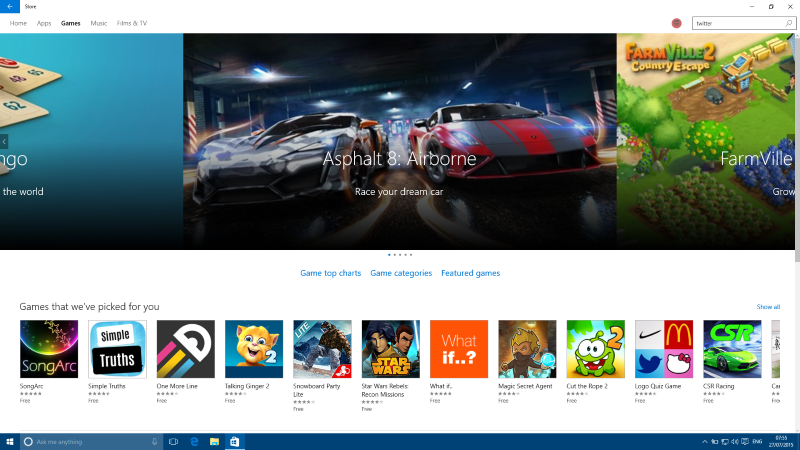800x450 pixels.
Task: Open the Snowboard Party Lite icon
Action: click(x=322, y=349)
